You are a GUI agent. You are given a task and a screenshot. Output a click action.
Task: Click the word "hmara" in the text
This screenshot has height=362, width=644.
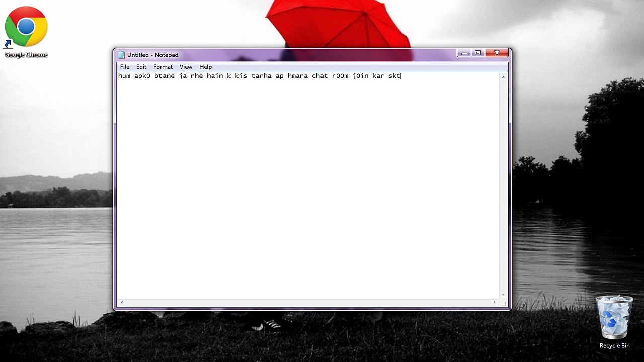297,76
